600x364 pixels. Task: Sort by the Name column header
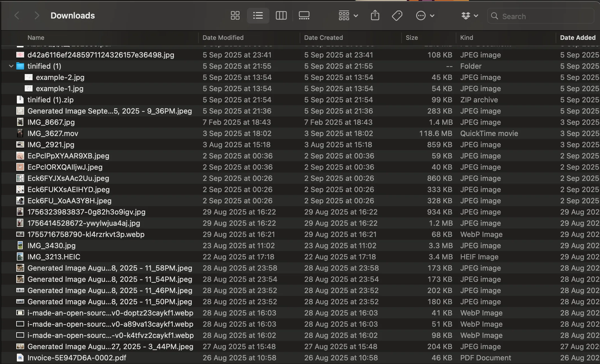pos(36,38)
